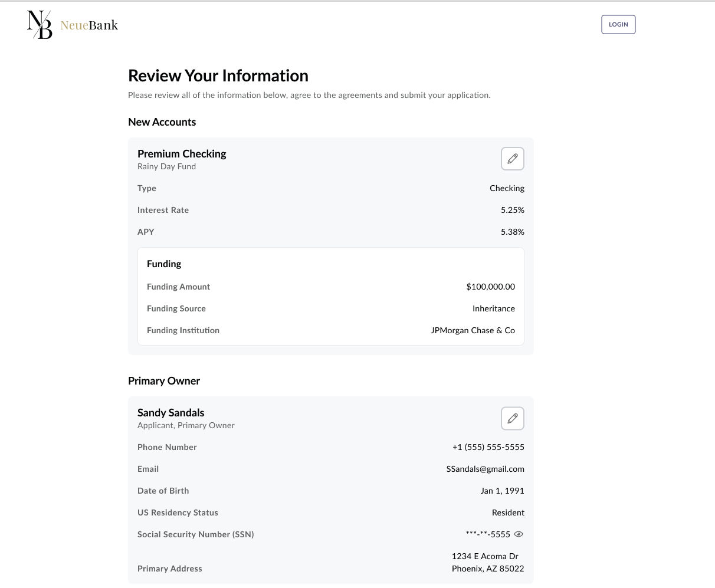Click the Inheritance funding source value
The width and height of the screenshot is (715, 588).
tap(493, 308)
